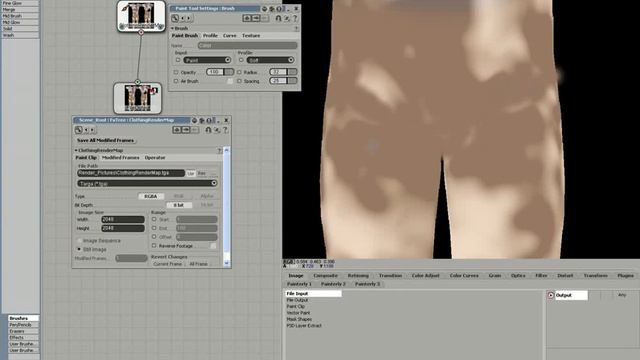Switch to the Profile tab in Brush settings
This screenshot has width=640, height=360.
210,36
